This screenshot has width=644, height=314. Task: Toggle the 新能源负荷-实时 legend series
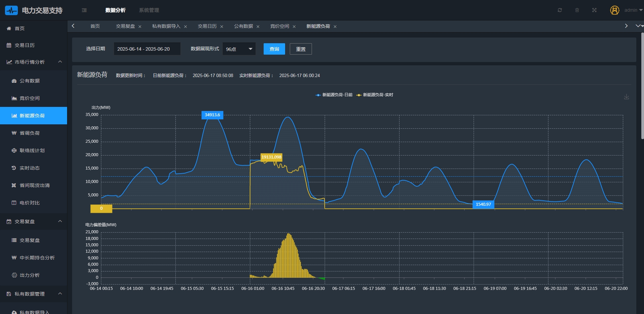(x=375, y=95)
